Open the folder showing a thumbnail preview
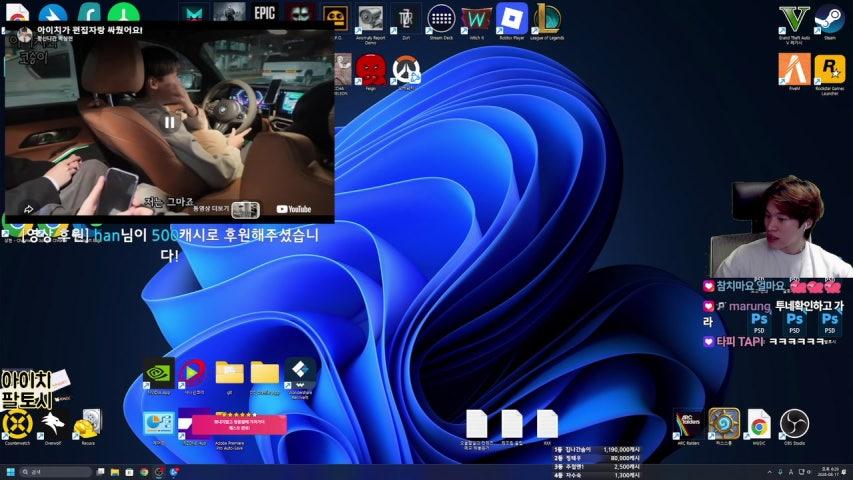 (230, 373)
